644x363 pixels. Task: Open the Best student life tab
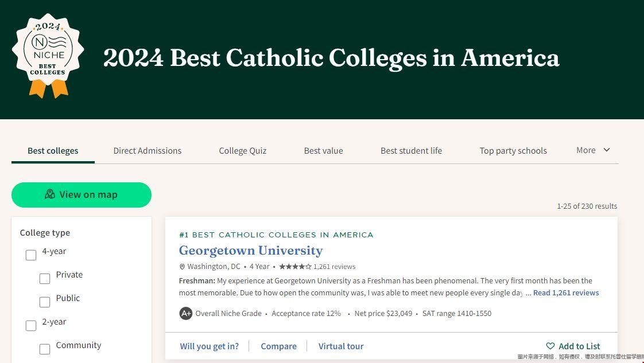(x=411, y=151)
